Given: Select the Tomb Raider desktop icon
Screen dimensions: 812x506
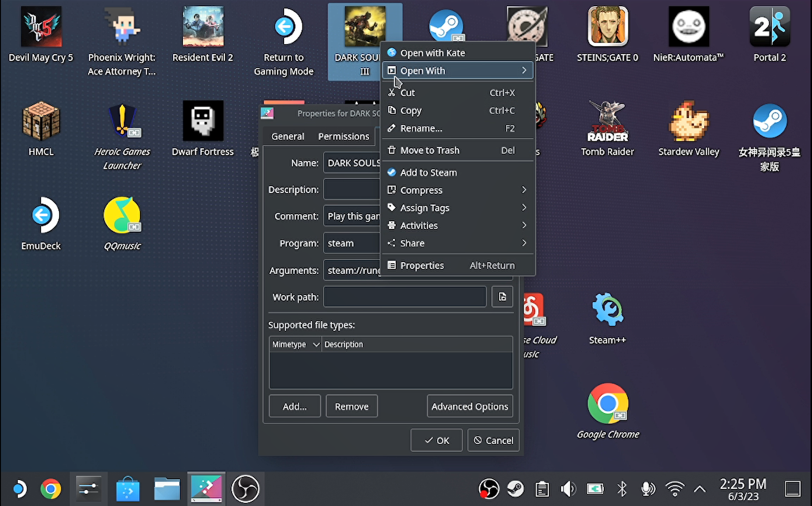Looking at the screenshot, I should click(608, 121).
